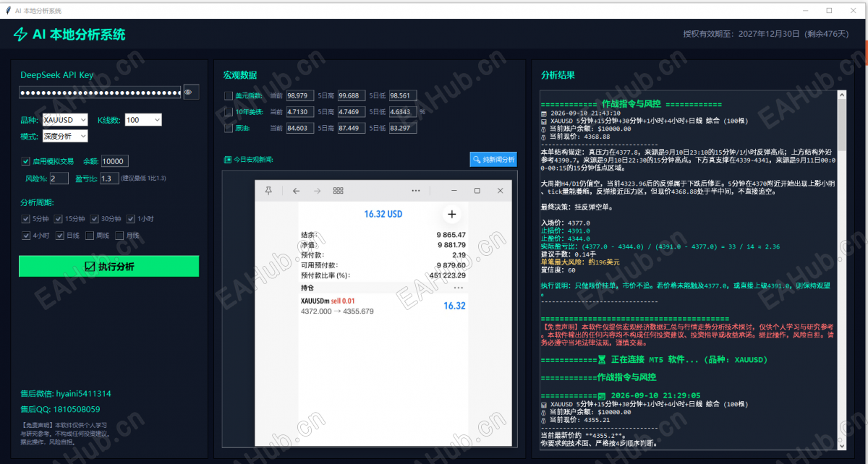868x464 pixels.
Task: Click the plus button beside 16.32 USD
Action: tap(452, 214)
